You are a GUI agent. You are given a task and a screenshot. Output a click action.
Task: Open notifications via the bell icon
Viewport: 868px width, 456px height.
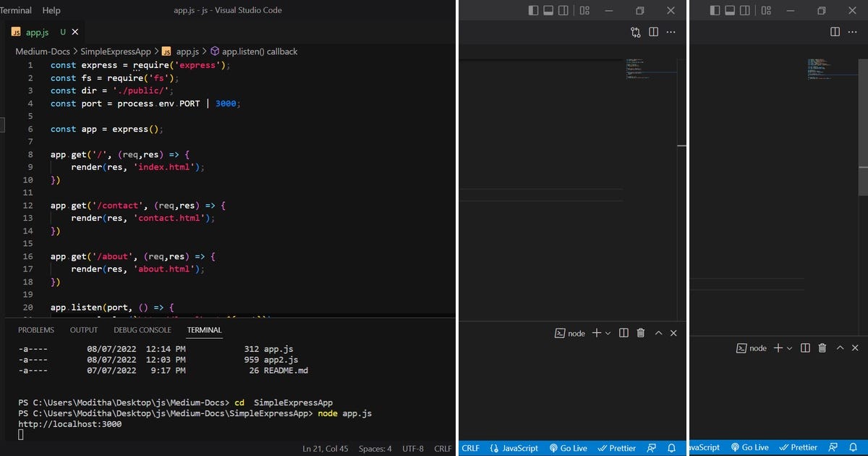[671, 447]
